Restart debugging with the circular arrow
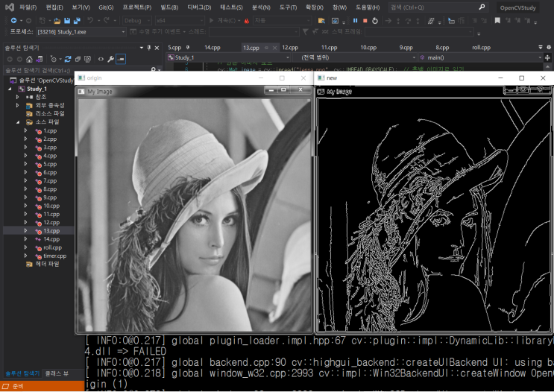Viewport: 554px width, 392px height. [x=375, y=21]
